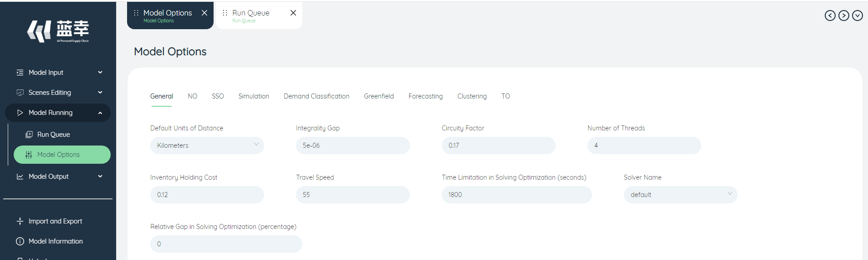Click the Integrality Gap field

(353, 146)
